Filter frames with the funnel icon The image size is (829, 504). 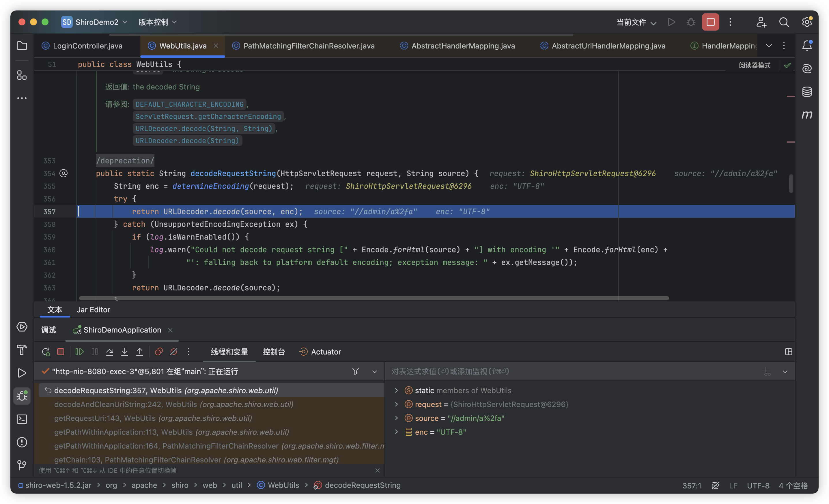(355, 371)
